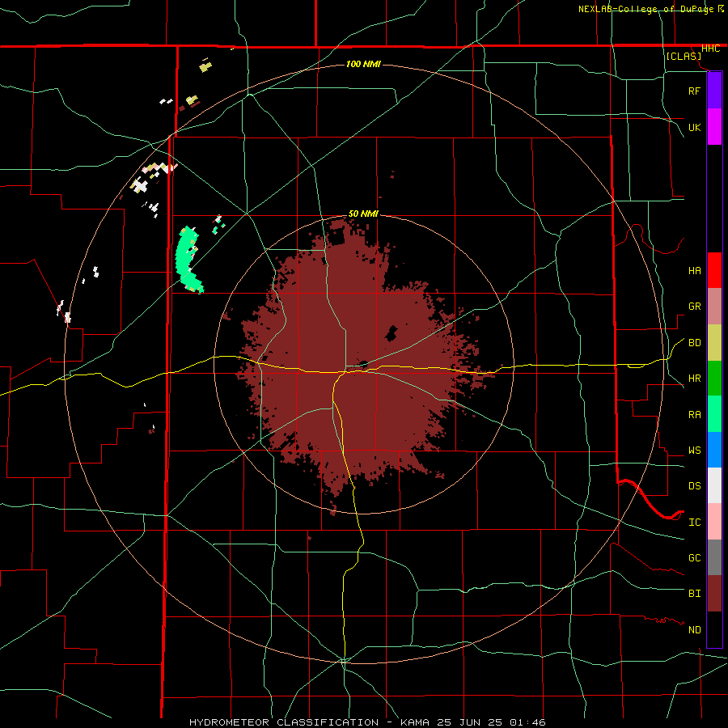The height and width of the screenshot is (728, 728).
Task: Click the brown BI legend swatch
Action: pyautogui.click(x=714, y=594)
